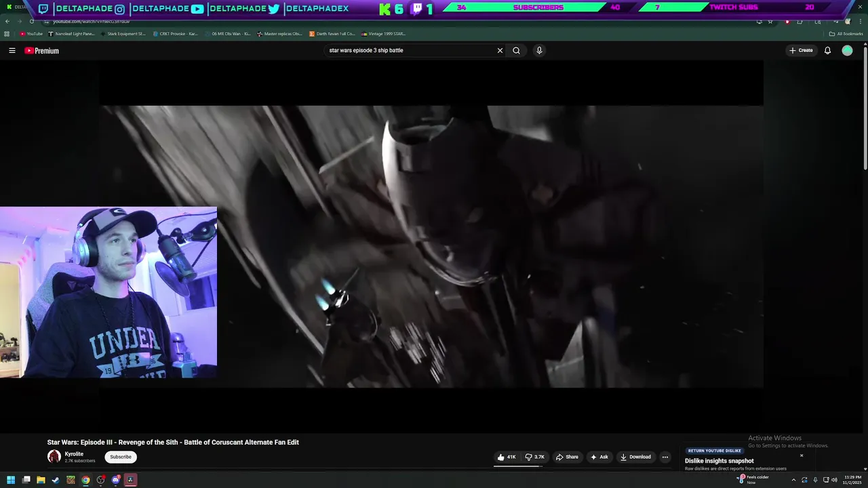
Task: Open the Ask AI button
Action: 599,457
